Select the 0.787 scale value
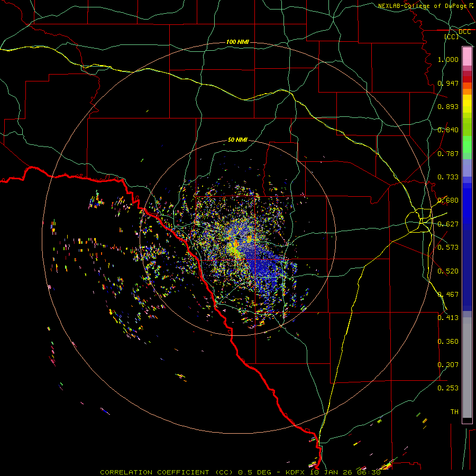The height and width of the screenshot is (476, 476). click(x=448, y=153)
